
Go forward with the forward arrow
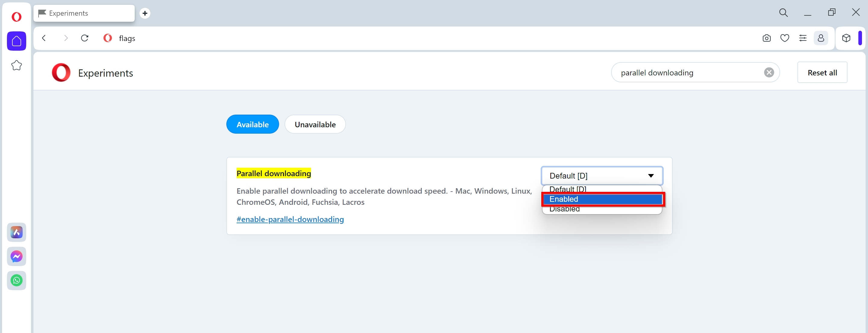pos(66,38)
